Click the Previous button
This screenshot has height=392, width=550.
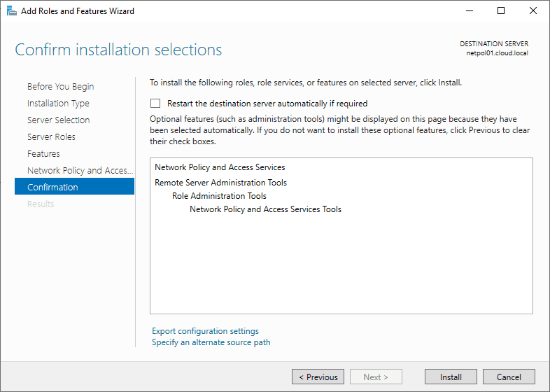[x=318, y=377]
